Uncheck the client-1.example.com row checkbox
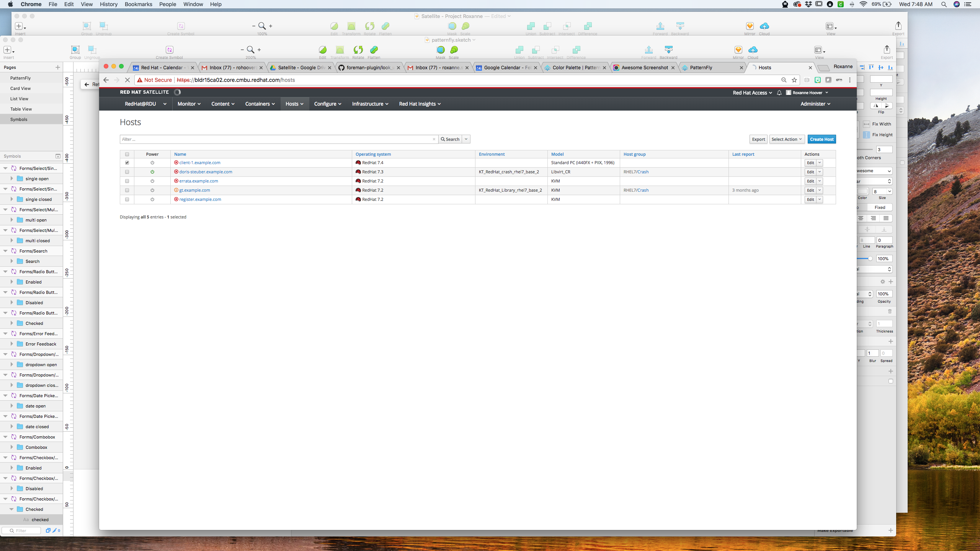Screen dimensions: 980x551 coord(127,163)
